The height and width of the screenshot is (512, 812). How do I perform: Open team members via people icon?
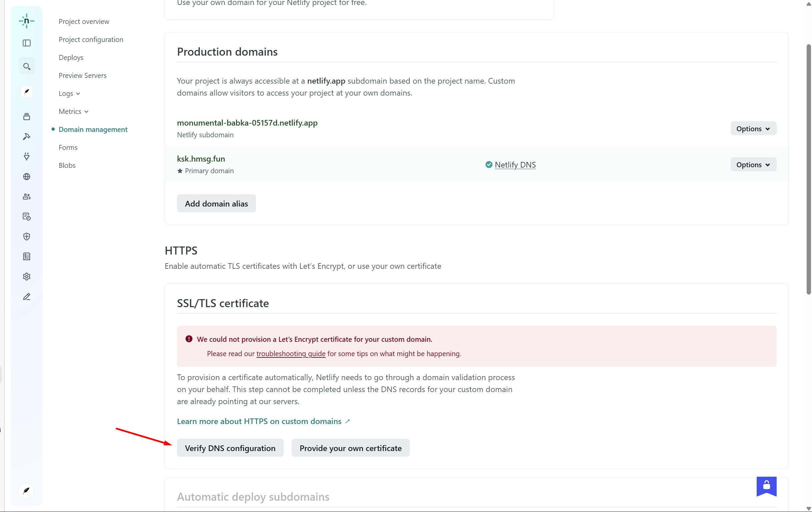(27, 197)
